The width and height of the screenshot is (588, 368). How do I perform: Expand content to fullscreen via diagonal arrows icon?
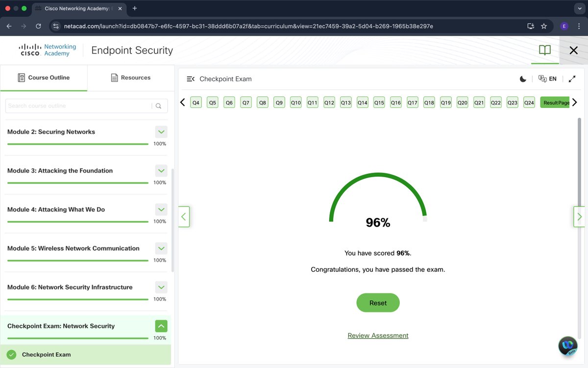(x=572, y=79)
